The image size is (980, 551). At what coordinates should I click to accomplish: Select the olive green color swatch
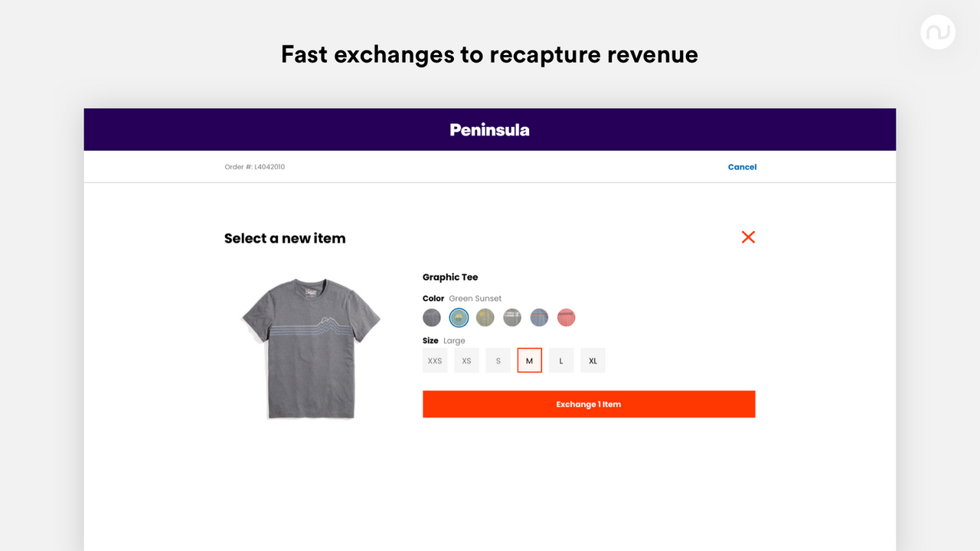(485, 317)
